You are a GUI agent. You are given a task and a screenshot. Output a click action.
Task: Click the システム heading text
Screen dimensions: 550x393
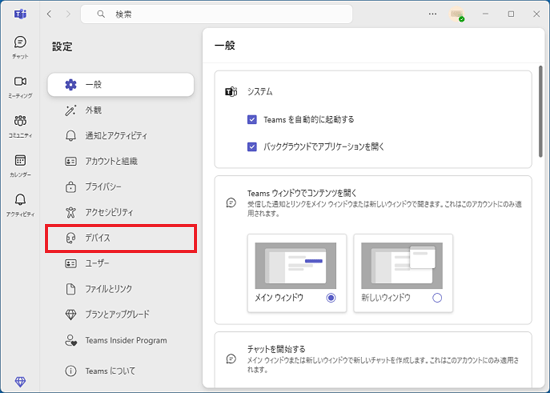click(x=260, y=92)
